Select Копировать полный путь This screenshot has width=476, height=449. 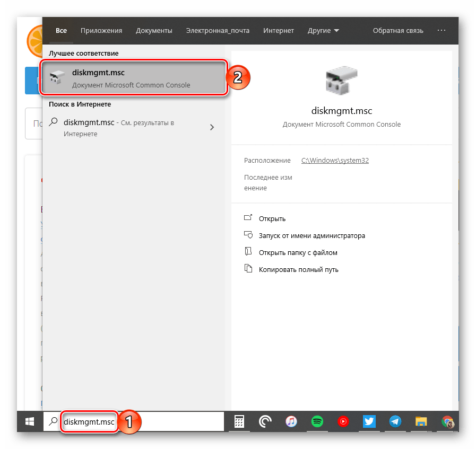(298, 269)
